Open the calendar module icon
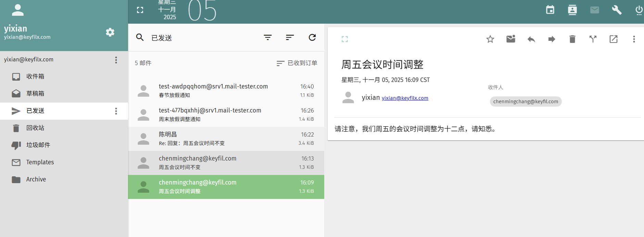Image resolution: width=644 pixels, height=237 pixels. click(x=550, y=10)
